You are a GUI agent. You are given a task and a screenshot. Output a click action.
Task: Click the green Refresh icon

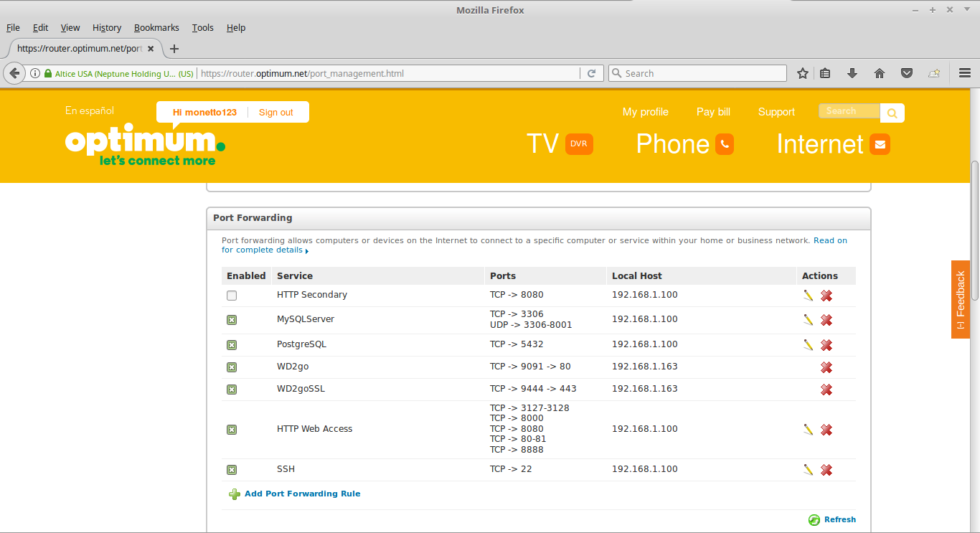[x=814, y=520]
